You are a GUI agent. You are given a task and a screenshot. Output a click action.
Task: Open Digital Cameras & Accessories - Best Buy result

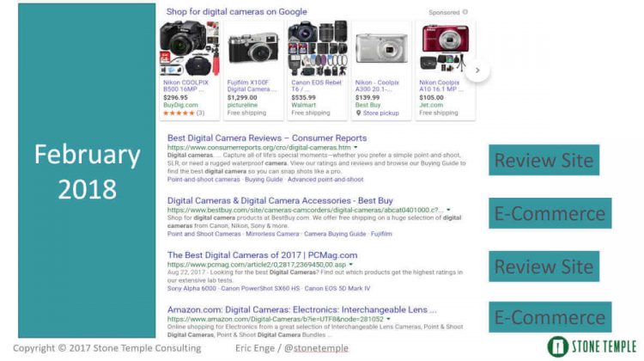click(x=280, y=200)
